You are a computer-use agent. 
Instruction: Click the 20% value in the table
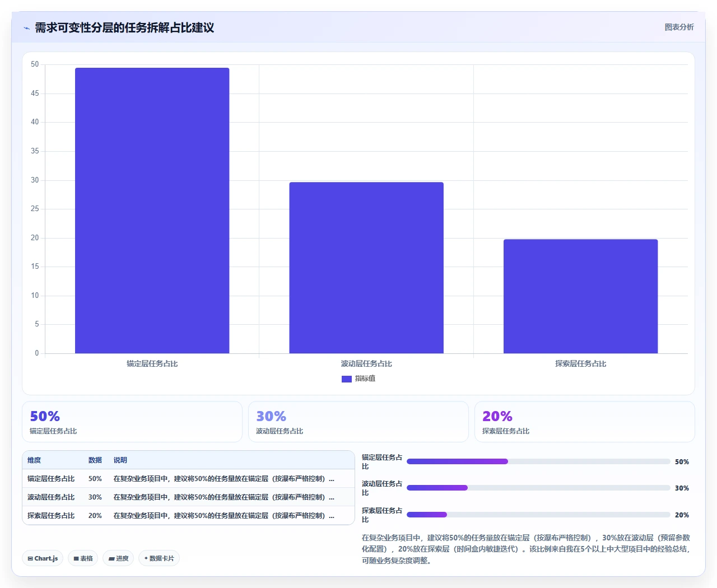tap(95, 516)
